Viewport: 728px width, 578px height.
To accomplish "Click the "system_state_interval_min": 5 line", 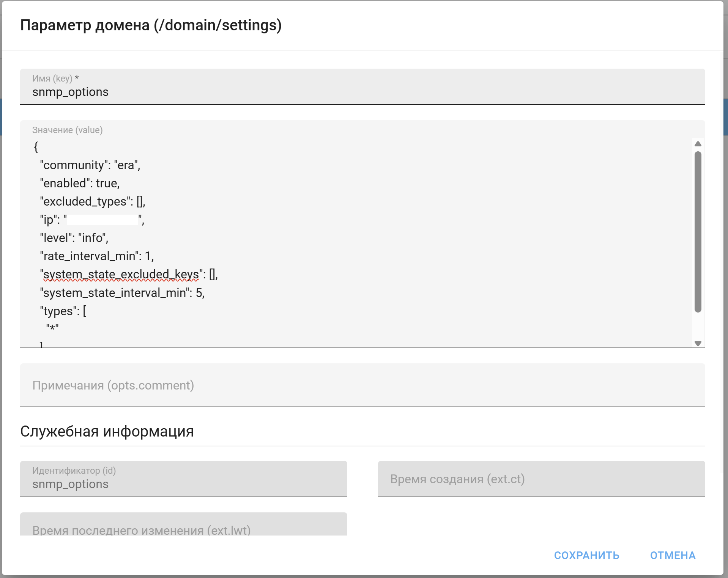I will coord(122,293).
